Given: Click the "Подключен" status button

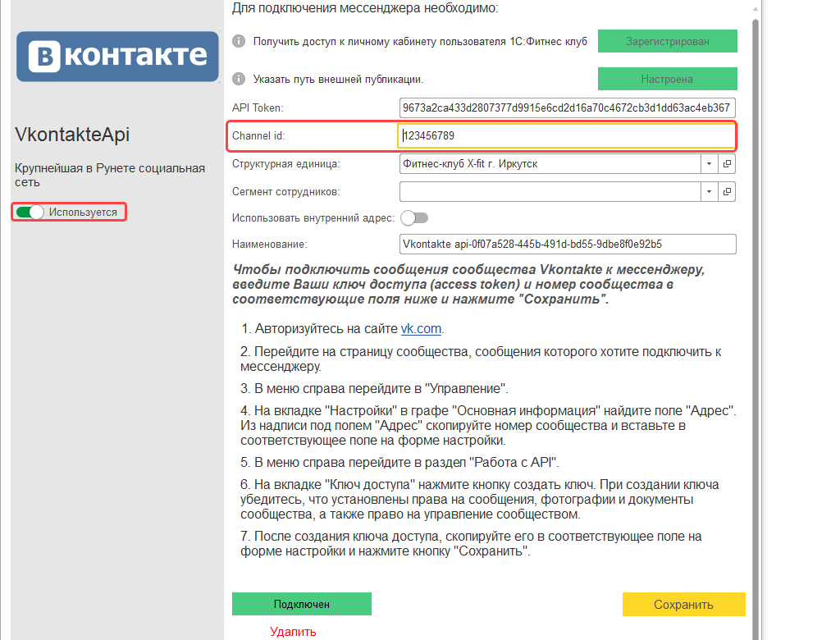Looking at the screenshot, I should (302, 604).
